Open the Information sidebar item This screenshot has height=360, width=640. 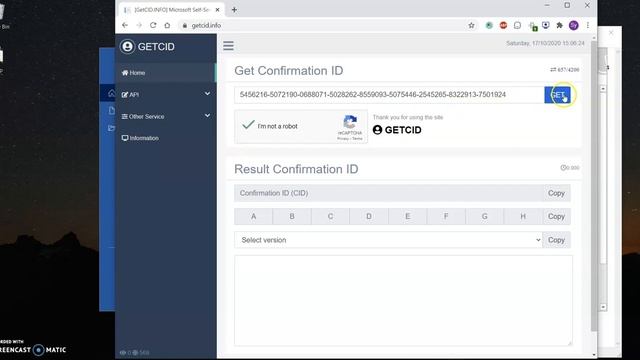pyautogui.click(x=166, y=138)
